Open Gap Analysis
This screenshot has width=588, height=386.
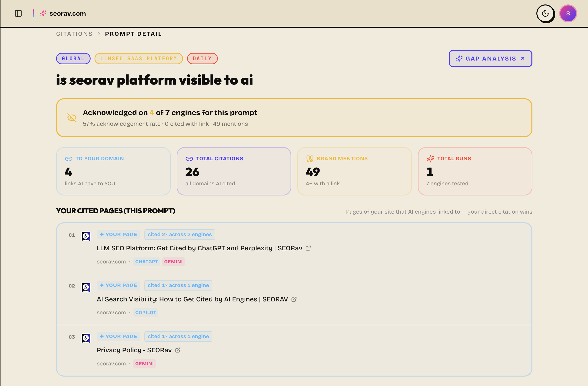click(490, 59)
